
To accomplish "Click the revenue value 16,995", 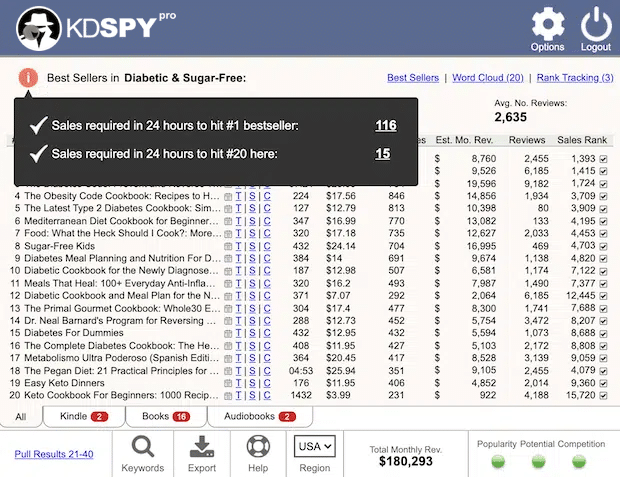I will [481, 246].
